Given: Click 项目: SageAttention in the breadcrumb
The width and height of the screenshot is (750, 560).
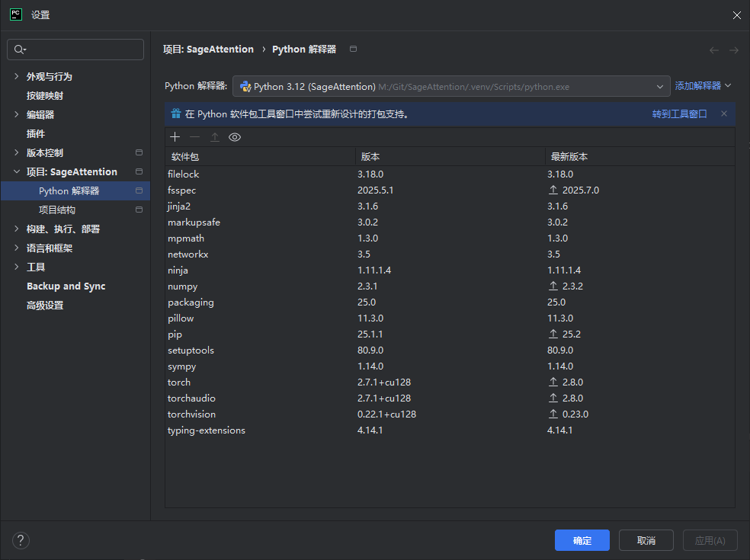Looking at the screenshot, I should click(208, 50).
